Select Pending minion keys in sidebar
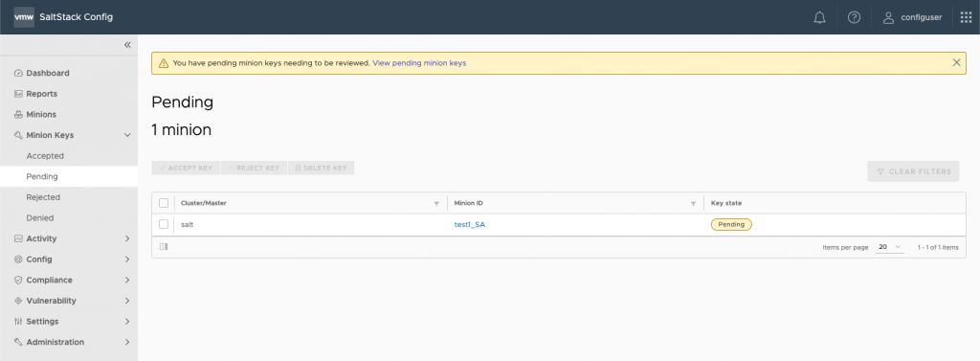 pos(69,176)
